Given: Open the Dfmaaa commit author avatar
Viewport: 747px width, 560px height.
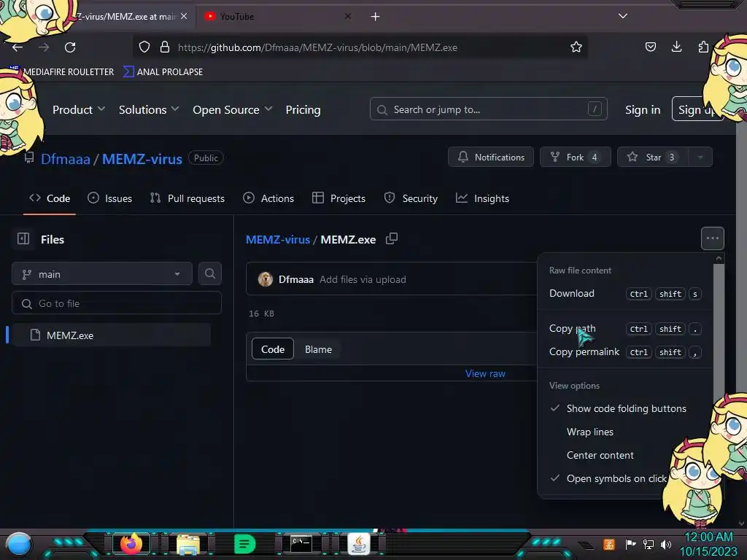Looking at the screenshot, I should coord(266,279).
